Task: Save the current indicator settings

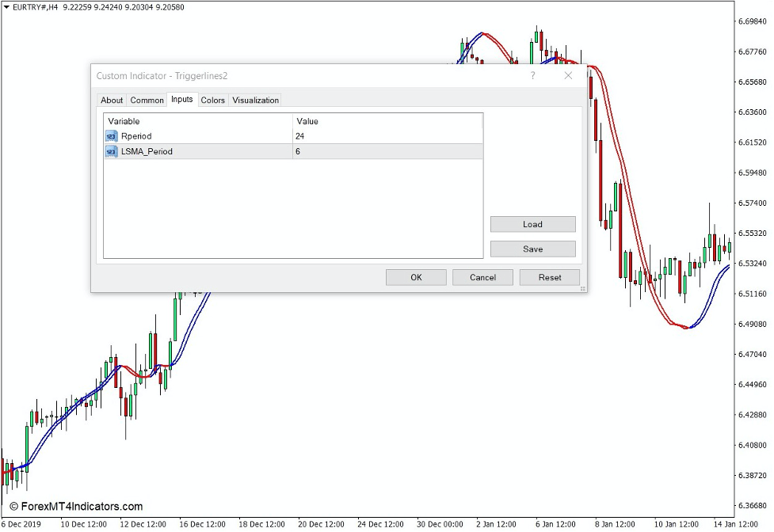Action: pos(532,248)
